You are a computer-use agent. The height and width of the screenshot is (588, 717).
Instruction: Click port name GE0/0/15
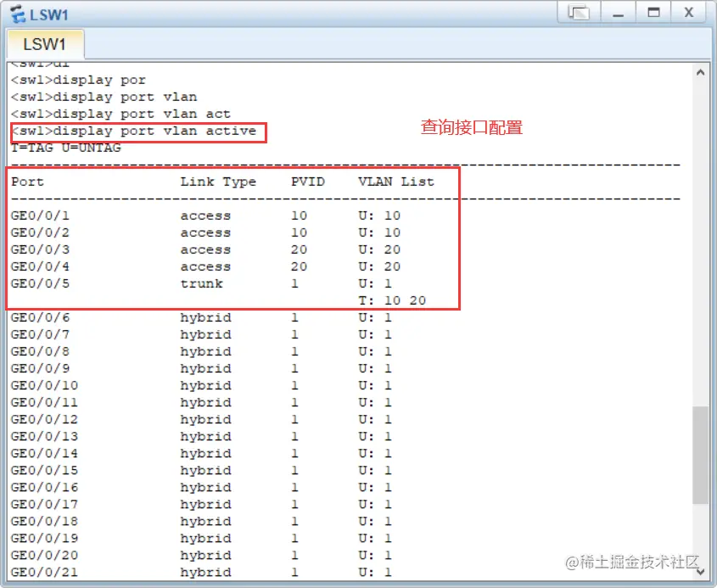pos(44,469)
